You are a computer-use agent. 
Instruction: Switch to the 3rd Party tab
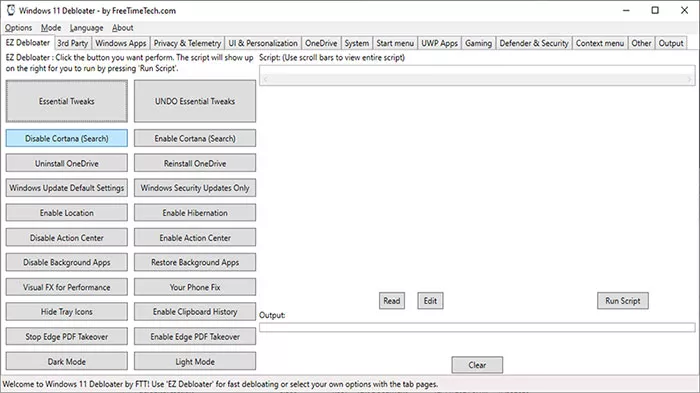(72, 43)
